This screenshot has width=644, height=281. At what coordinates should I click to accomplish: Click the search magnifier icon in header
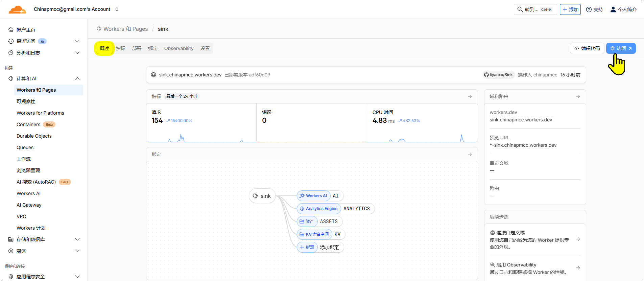[520, 9]
